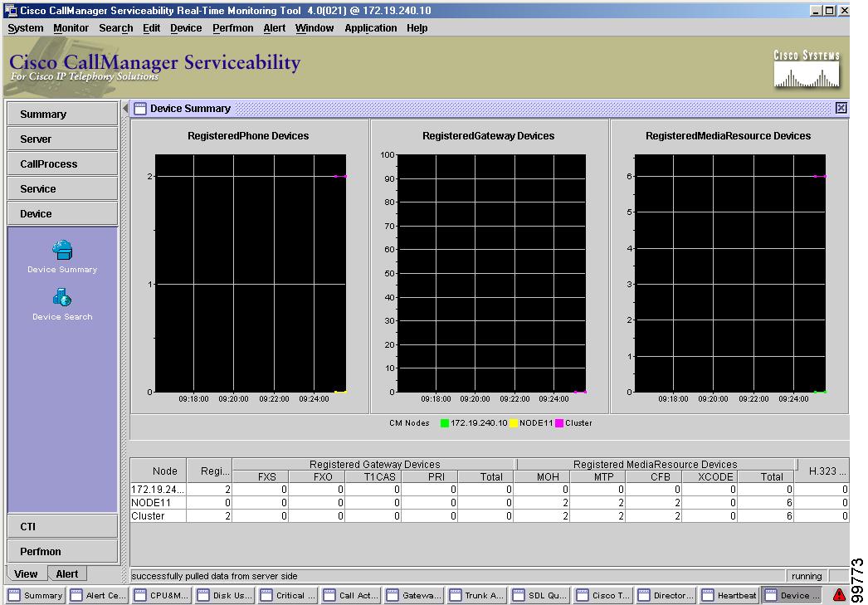868x605 pixels.
Task: Click the FXS column header
Action: point(261,476)
